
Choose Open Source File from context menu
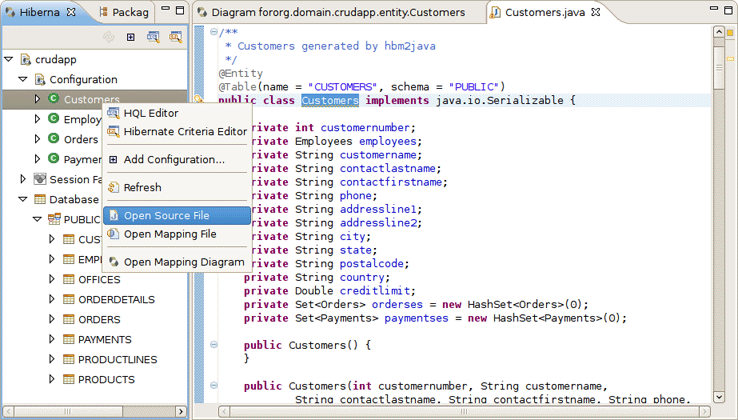click(166, 216)
